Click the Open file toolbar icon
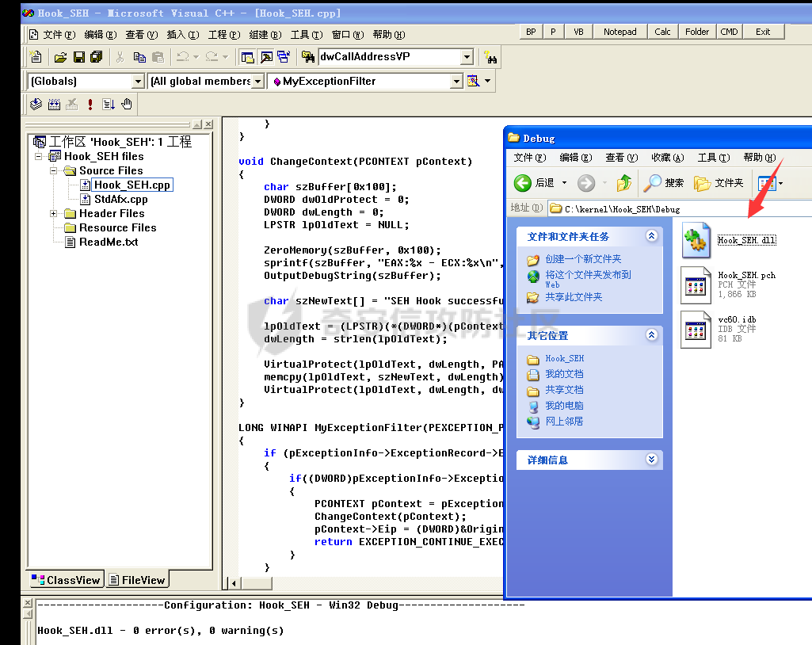This screenshot has width=812, height=645. pos(60,57)
